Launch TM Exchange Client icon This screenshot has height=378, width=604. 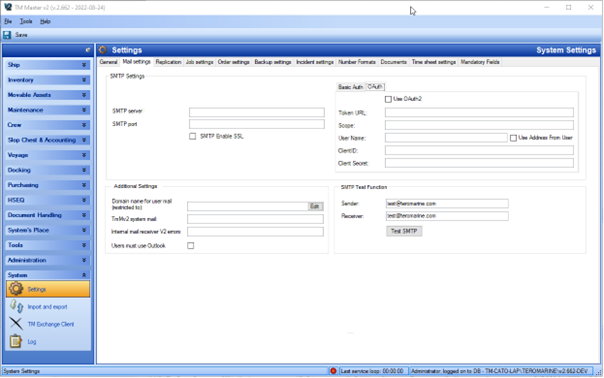16,324
